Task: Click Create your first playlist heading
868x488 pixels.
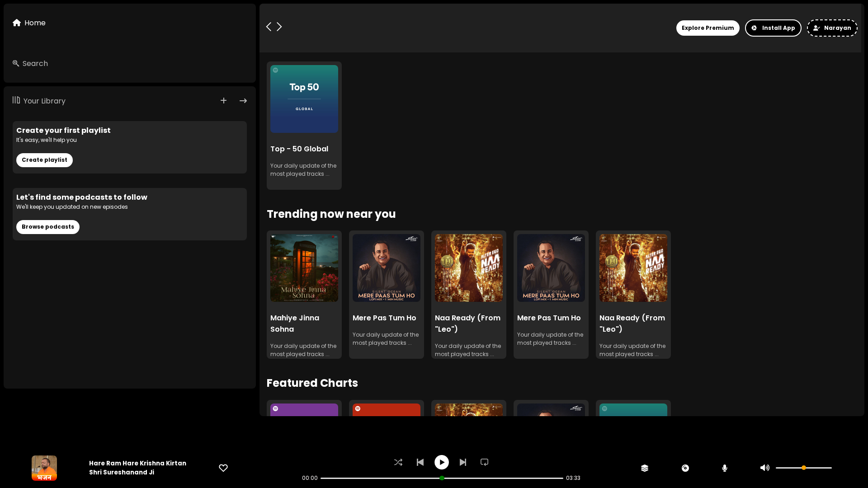Action: click(63, 131)
